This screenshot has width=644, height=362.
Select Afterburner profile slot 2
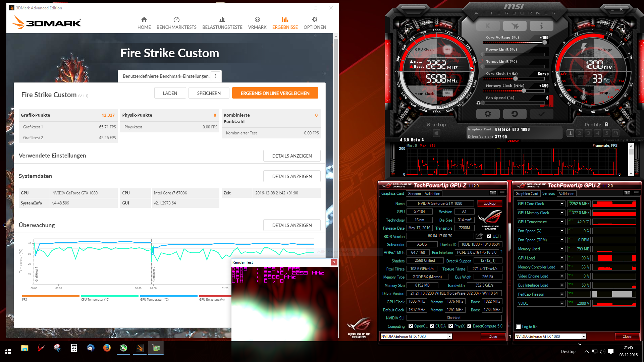click(579, 133)
